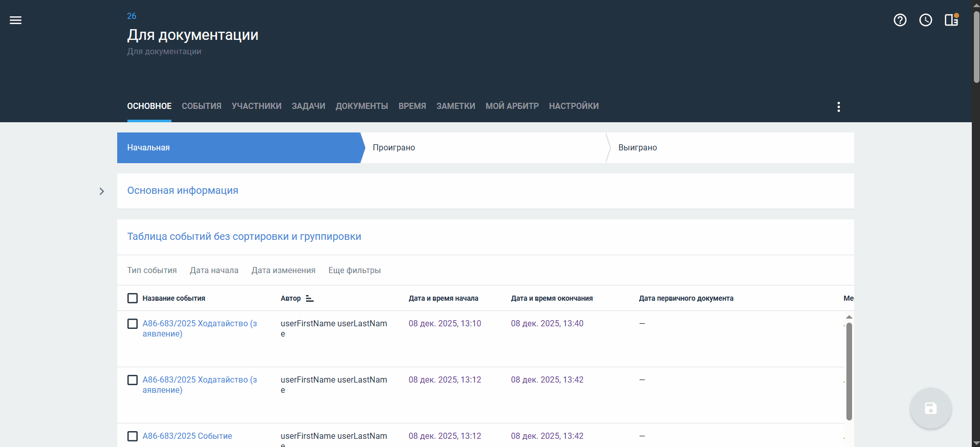The width and height of the screenshot is (980, 447).
Task: Expand the Основная информация section chevron
Action: (x=101, y=191)
